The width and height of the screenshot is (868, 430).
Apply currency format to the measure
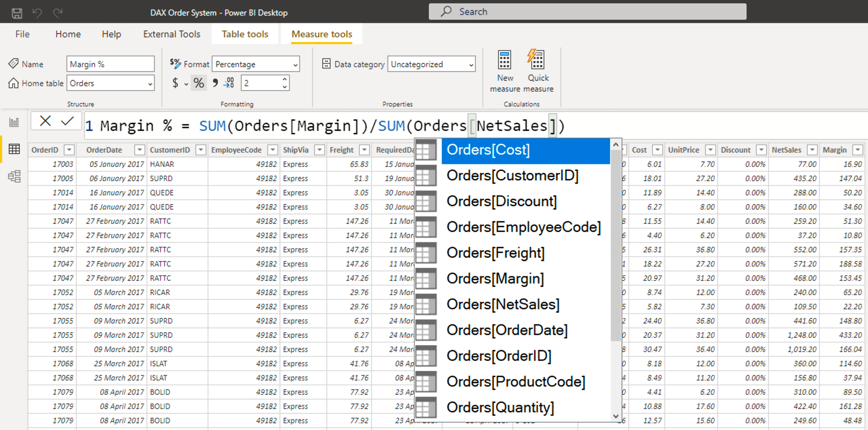click(176, 82)
